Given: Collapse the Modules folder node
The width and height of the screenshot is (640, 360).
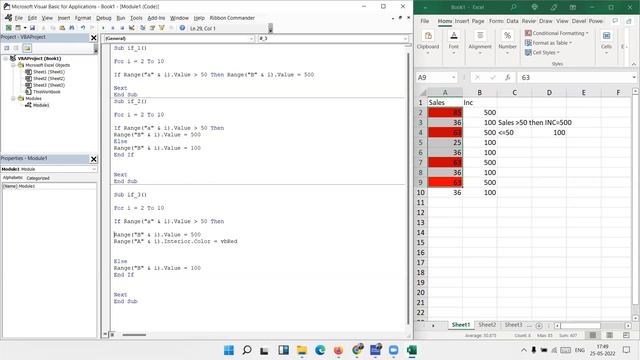Looking at the screenshot, I should point(13,98).
